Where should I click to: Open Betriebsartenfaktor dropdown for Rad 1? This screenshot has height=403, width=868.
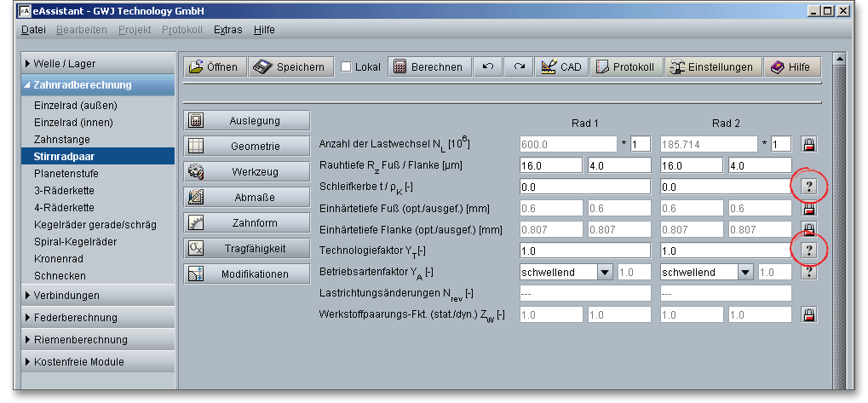point(604,273)
